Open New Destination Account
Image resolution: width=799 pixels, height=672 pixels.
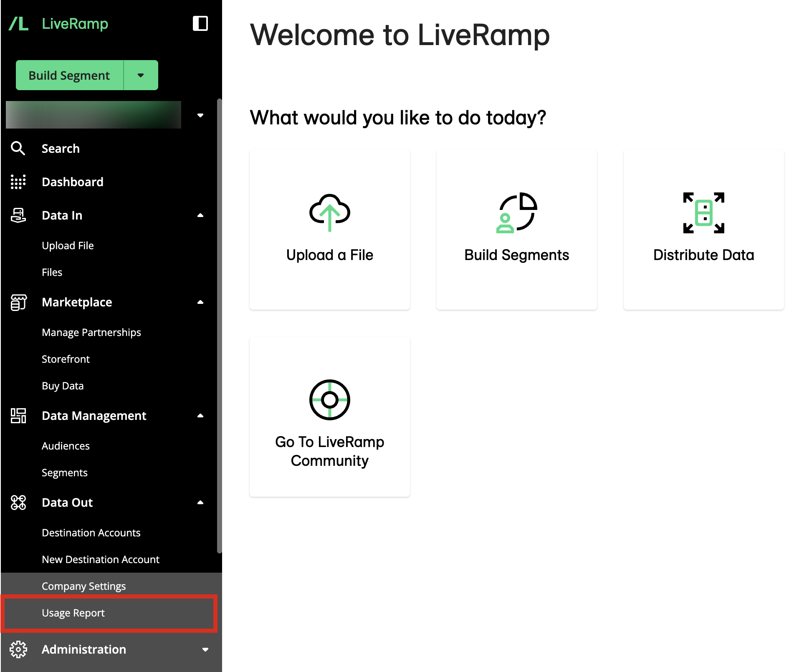pyautogui.click(x=101, y=559)
